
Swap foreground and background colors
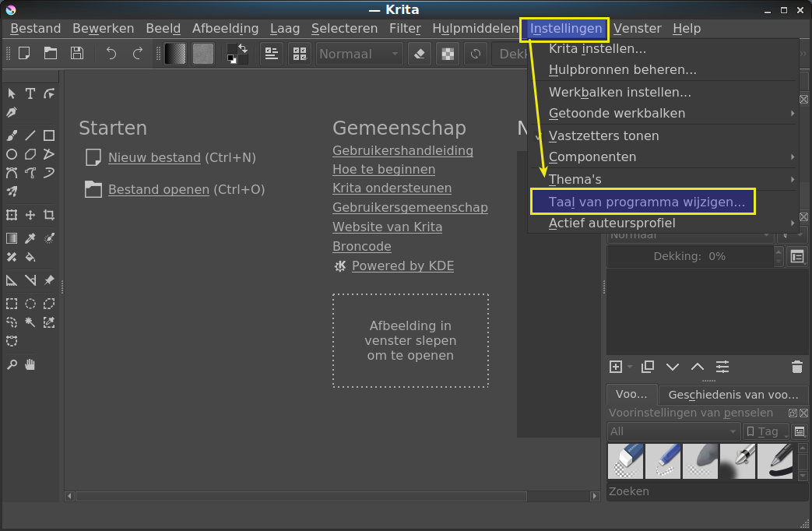[242, 49]
